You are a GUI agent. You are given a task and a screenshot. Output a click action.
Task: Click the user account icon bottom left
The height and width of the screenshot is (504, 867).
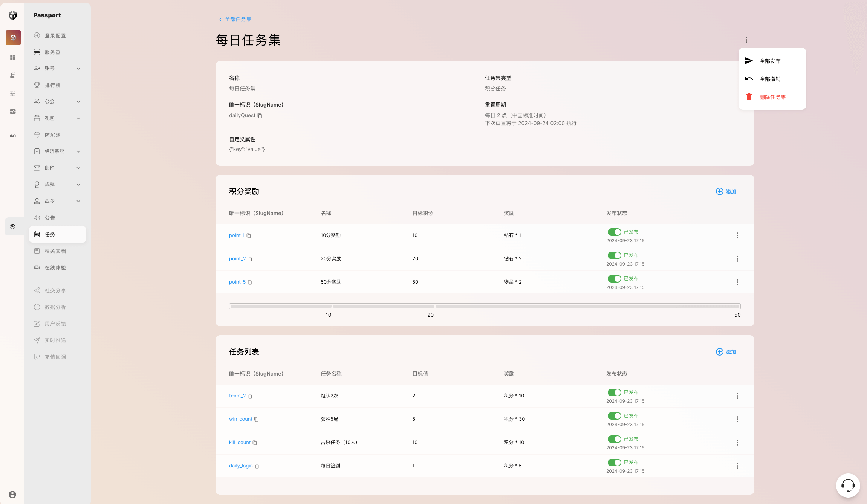(12, 494)
